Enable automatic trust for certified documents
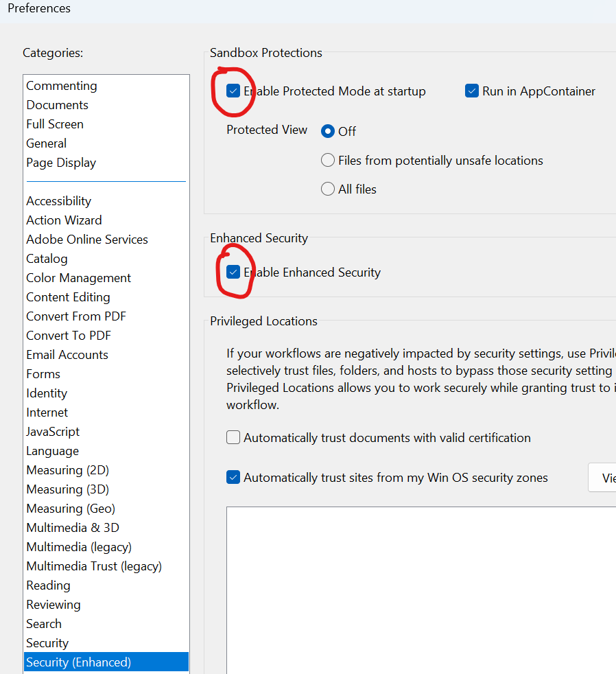This screenshot has height=674, width=616. 233,437
